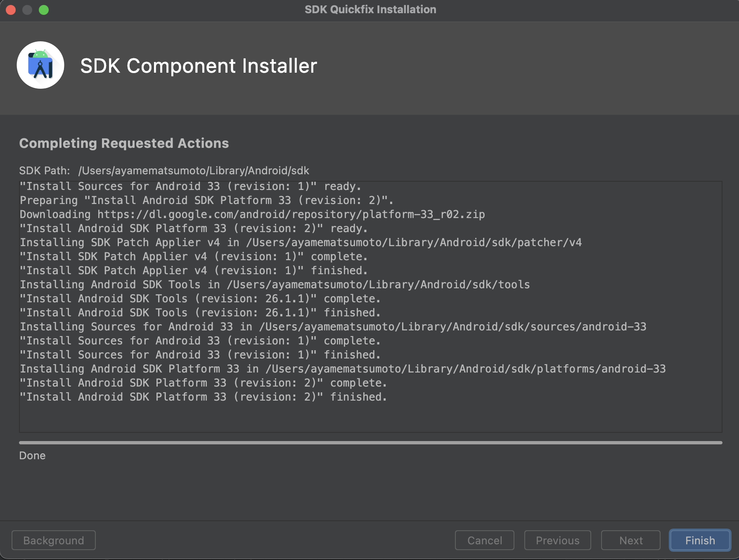Click the SDK Quickfix Installation title bar
Viewport: 739px width, 560px height.
[x=370, y=9]
